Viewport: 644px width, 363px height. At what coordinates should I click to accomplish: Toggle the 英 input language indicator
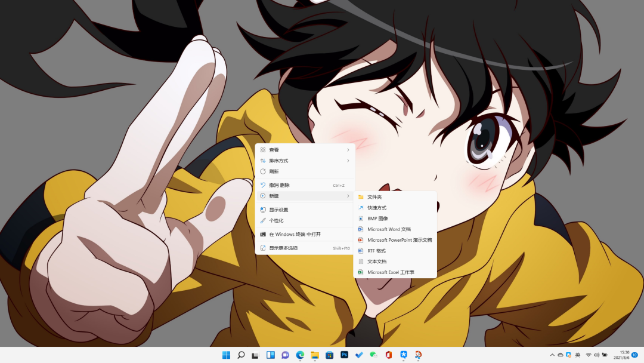point(578,355)
